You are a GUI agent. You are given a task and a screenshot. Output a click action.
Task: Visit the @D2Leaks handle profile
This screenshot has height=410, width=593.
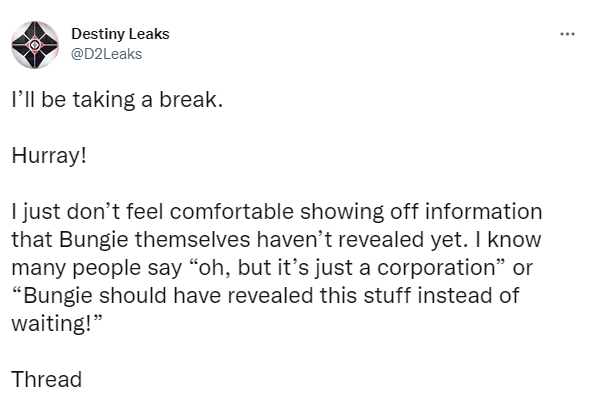point(107,54)
